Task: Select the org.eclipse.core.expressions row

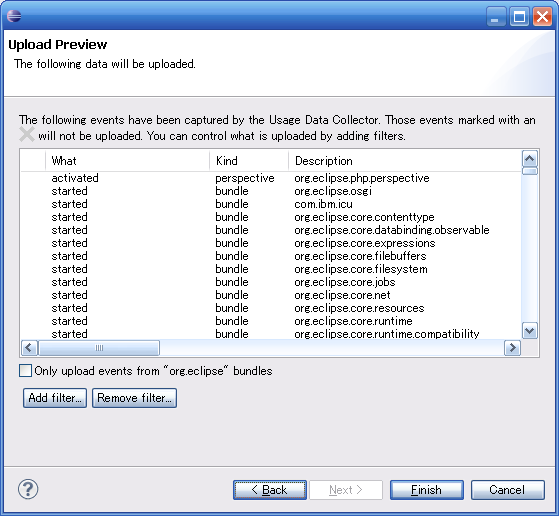Action: pyautogui.click(x=271, y=243)
